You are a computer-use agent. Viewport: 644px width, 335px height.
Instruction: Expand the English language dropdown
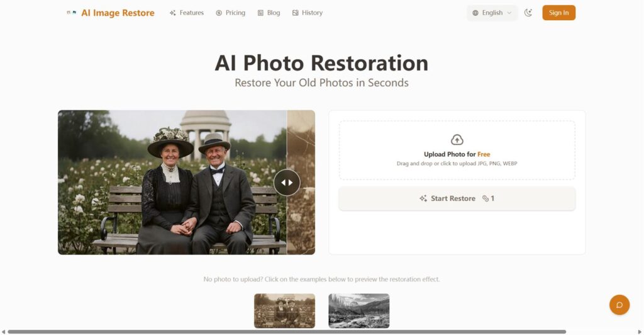click(x=492, y=13)
